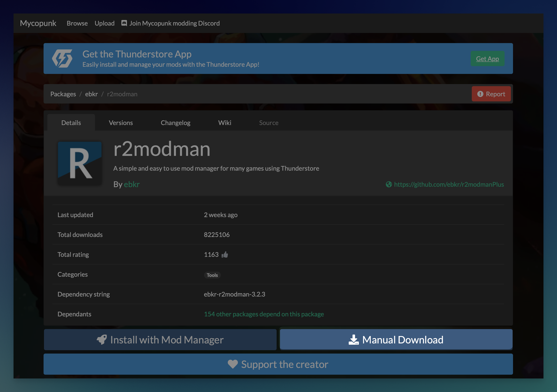Open the Wiki tab
The image size is (557, 392).
225,122
